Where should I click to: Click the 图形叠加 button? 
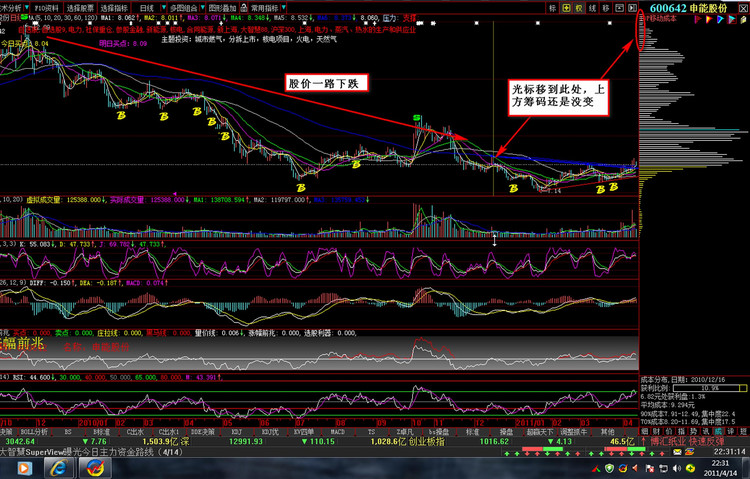click(x=223, y=8)
